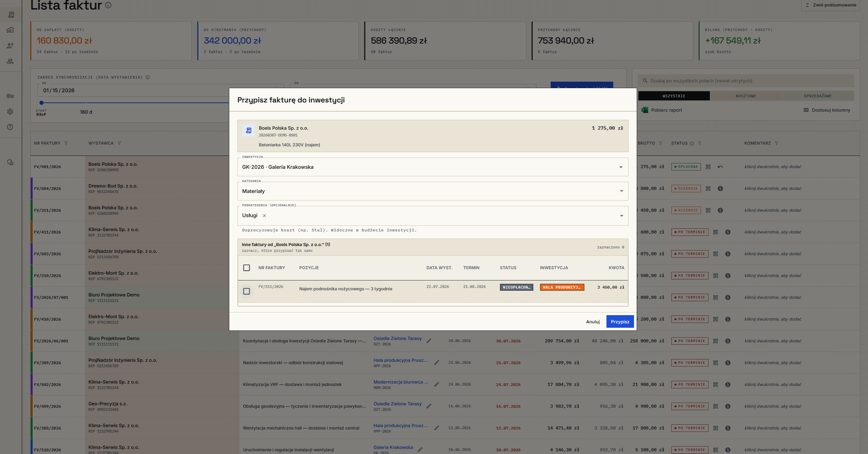This screenshot has width=868, height=454.
Task: Expand the Kategoria dropdown
Action: (433, 191)
